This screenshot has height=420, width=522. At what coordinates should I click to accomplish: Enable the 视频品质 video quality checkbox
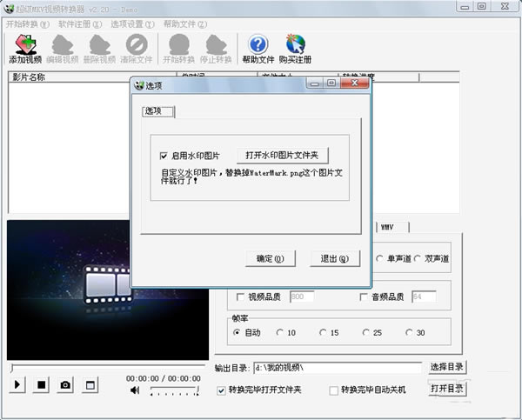(241, 297)
